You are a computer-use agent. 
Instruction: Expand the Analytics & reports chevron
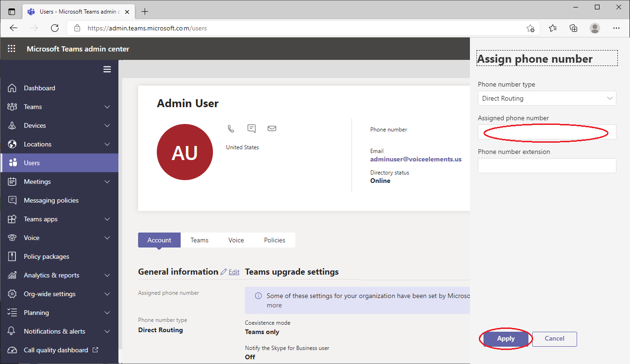(x=107, y=275)
